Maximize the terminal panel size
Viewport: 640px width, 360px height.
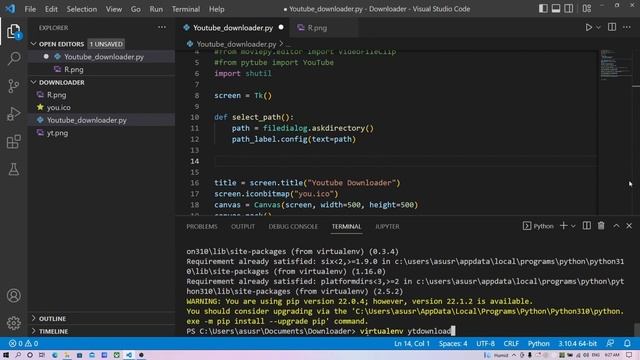[616, 226]
